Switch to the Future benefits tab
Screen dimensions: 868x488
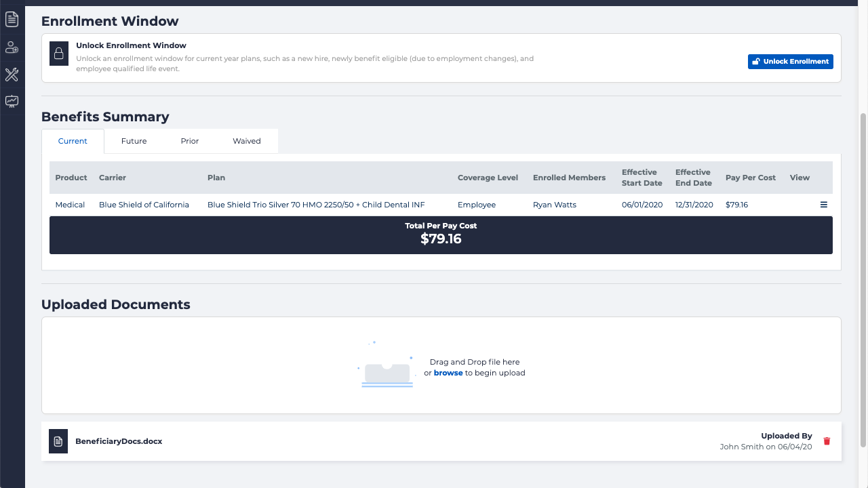pyautogui.click(x=134, y=141)
